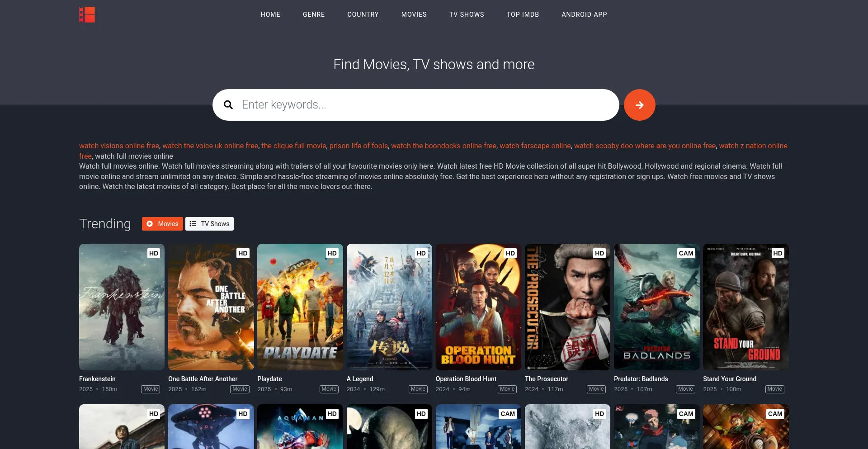Open 'the clique full movie' link

coord(293,146)
